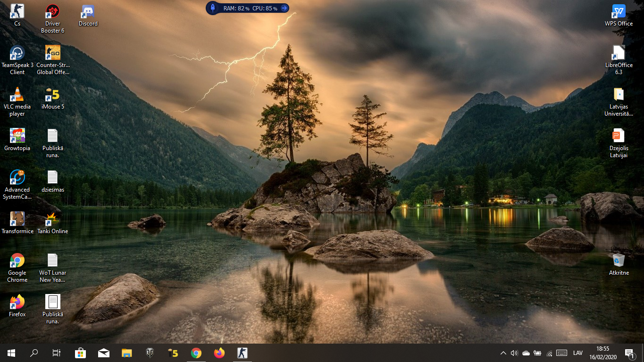
Task: Select the Tanki Online desktop shortcut
Action: click(53, 223)
